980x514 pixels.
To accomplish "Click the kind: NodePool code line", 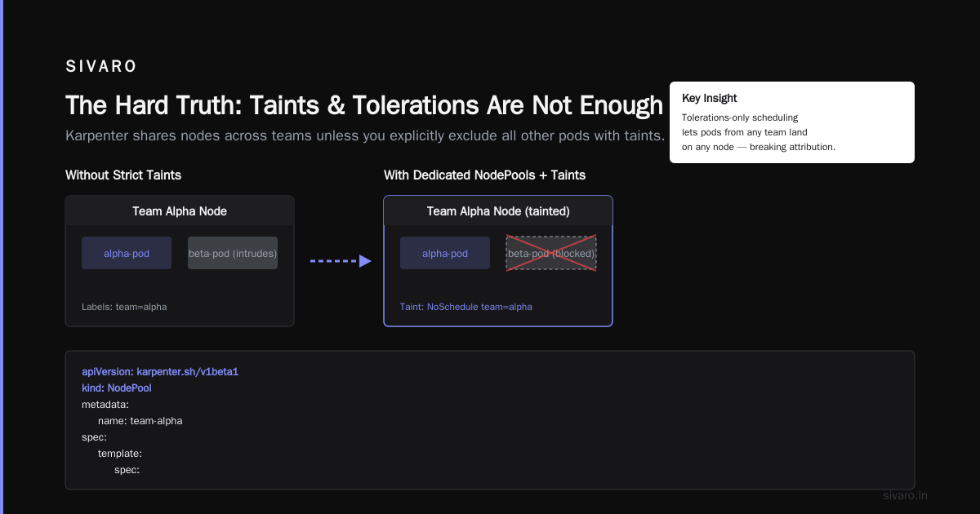I will tap(117, 388).
